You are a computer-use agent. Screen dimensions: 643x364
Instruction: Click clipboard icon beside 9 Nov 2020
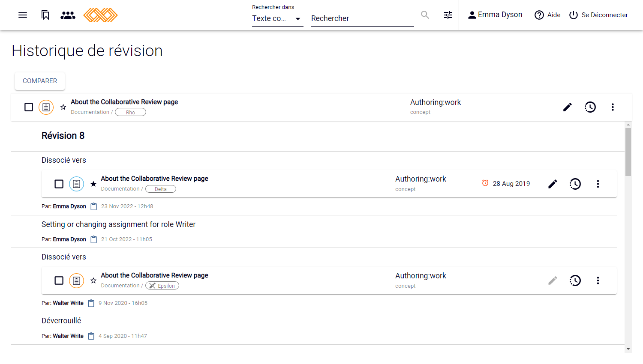tap(91, 303)
